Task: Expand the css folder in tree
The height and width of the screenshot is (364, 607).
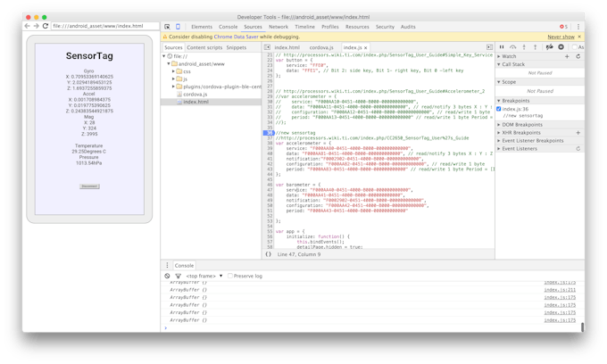Action: click(173, 71)
